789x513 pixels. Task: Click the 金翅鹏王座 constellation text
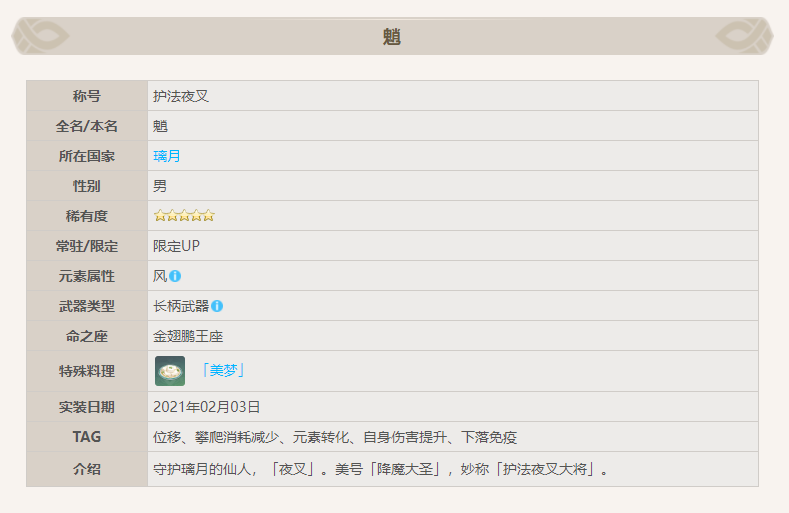(188, 336)
